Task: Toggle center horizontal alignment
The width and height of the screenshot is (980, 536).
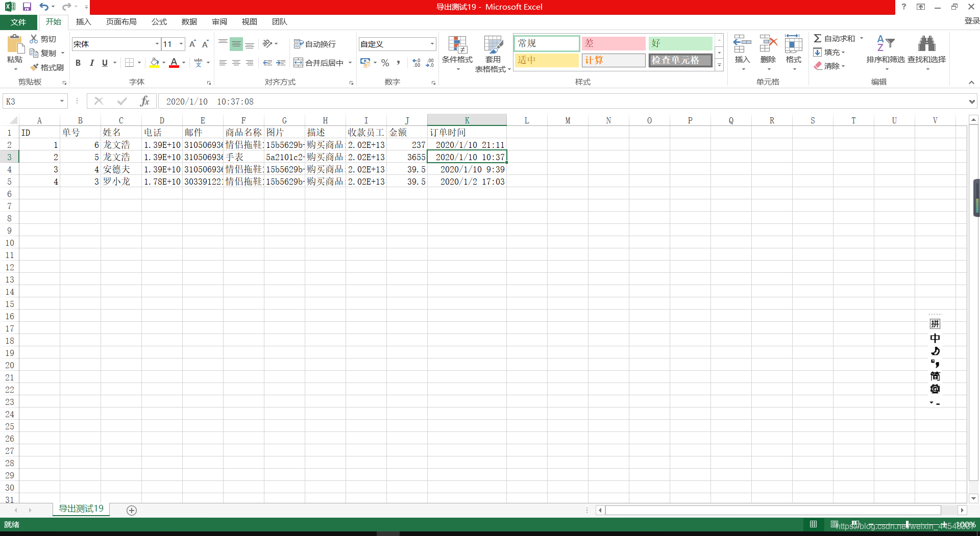Action: coord(236,63)
